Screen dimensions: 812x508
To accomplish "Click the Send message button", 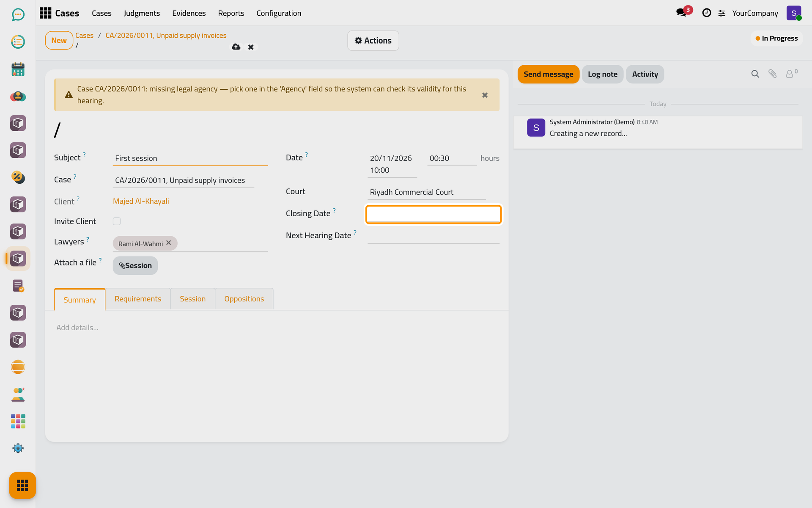I will 548,74.
